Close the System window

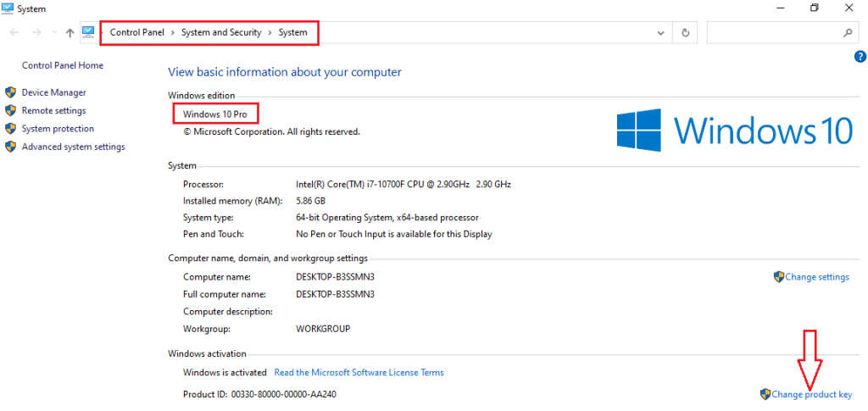849,8
